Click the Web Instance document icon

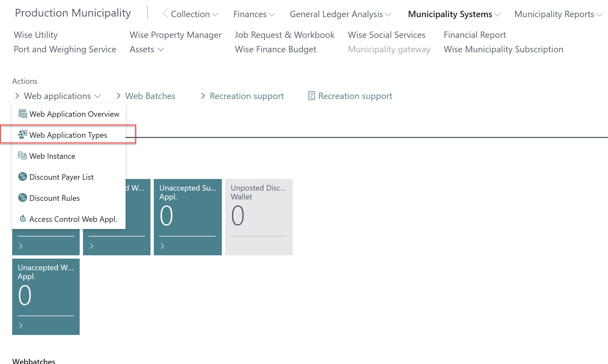(23, 156)
